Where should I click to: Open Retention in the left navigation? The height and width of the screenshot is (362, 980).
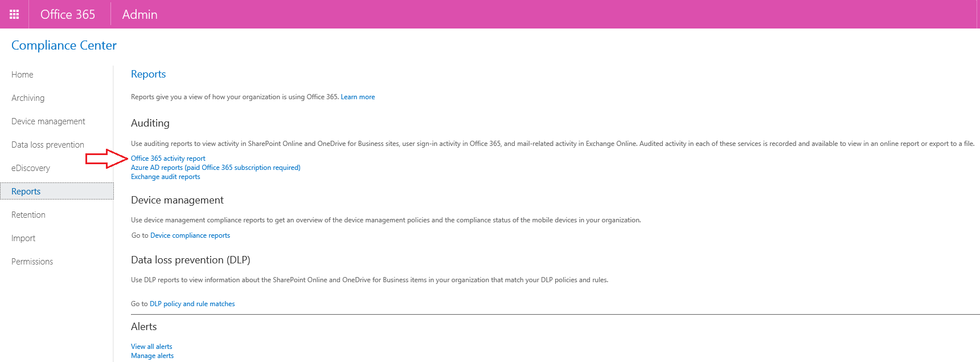[28, 215]
